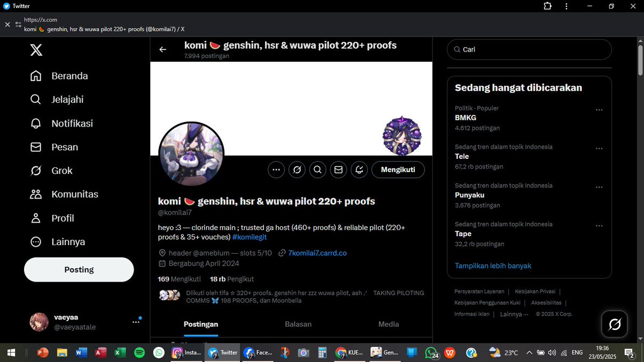View 18 rb Pengikut list
Image resolution: width=644 pixels, height=362 pixels.
click(x=232, y=279)
